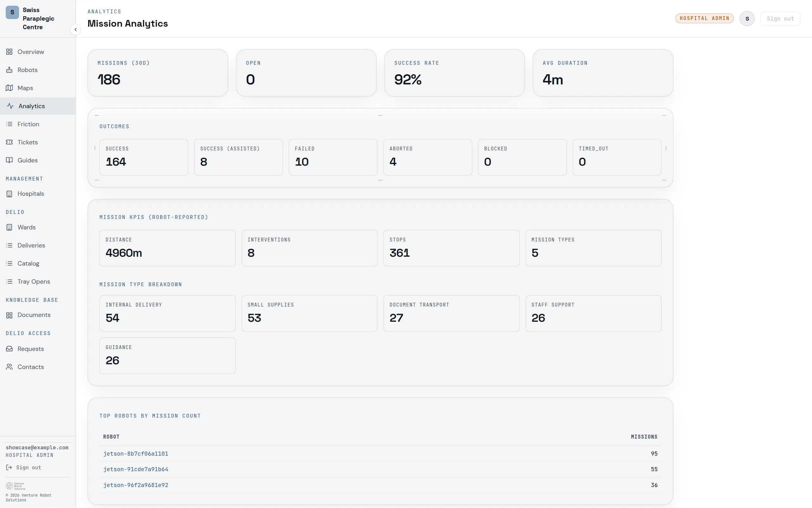
Task: Click the Analytics pulse icon
Action: pyautogui.click(x=10, y=106)
